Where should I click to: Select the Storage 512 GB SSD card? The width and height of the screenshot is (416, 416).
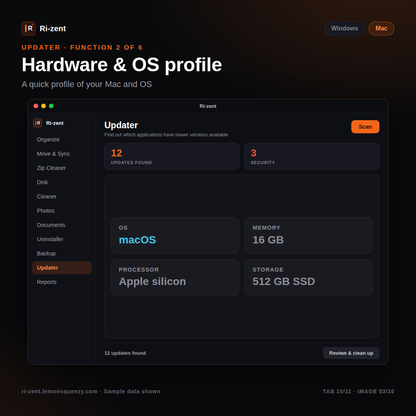tap(309, 277)
